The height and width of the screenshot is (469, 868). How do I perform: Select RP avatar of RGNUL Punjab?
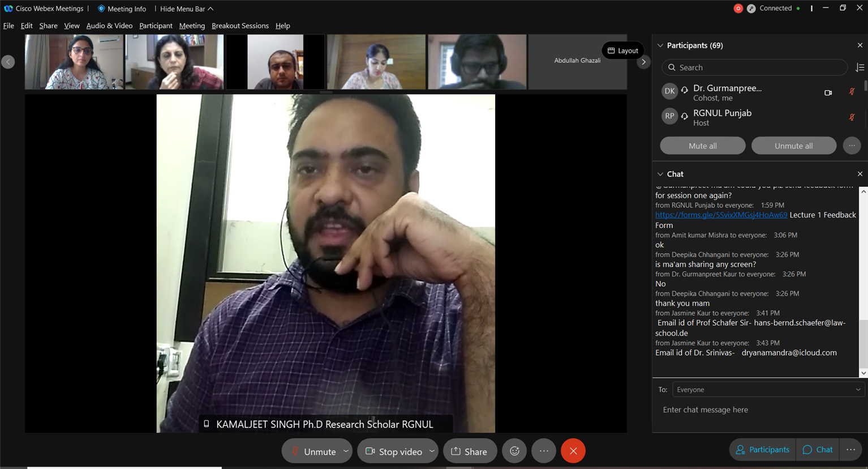click(669, 116)
